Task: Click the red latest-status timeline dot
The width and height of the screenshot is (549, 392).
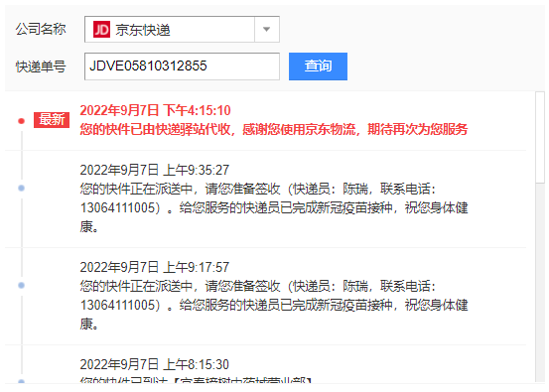Action: pos(22,121)
